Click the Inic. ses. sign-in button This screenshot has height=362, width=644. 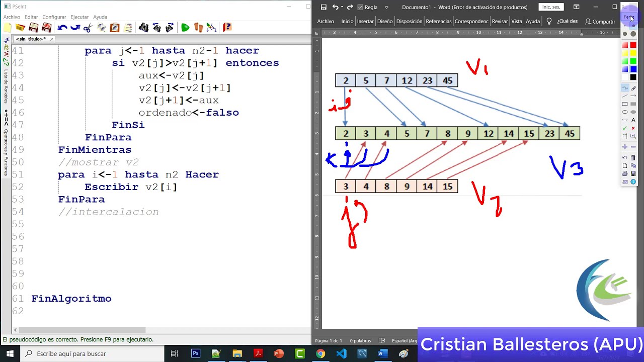click(x=551, y=7)
